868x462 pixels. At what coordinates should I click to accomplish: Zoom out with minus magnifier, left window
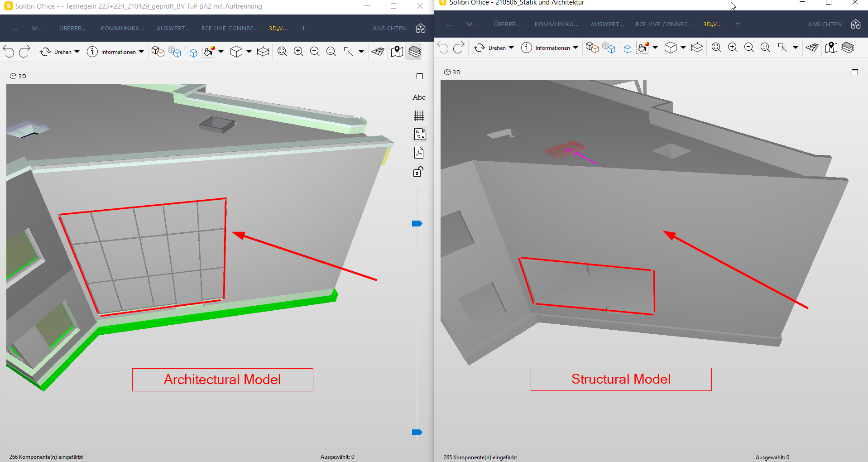[x=315, y=52]
